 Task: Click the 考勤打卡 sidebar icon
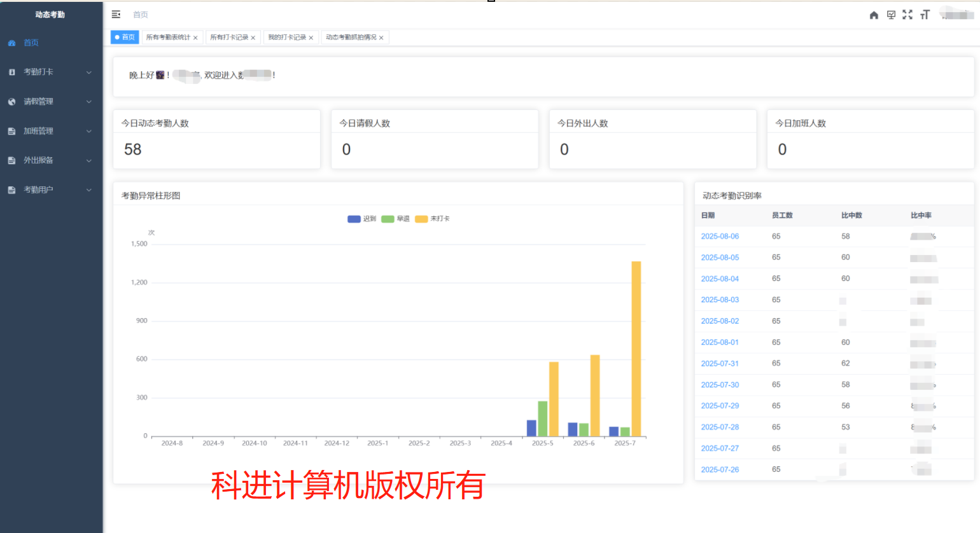[x=11, y=72]
